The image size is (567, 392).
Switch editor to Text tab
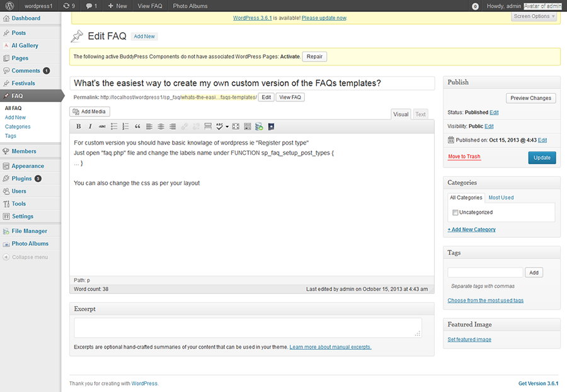pyautogui.click(x=420, y=114)
